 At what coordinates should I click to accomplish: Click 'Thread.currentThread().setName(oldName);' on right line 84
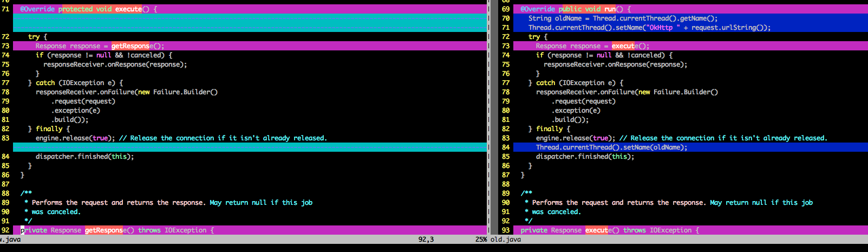tap(612, 147)
